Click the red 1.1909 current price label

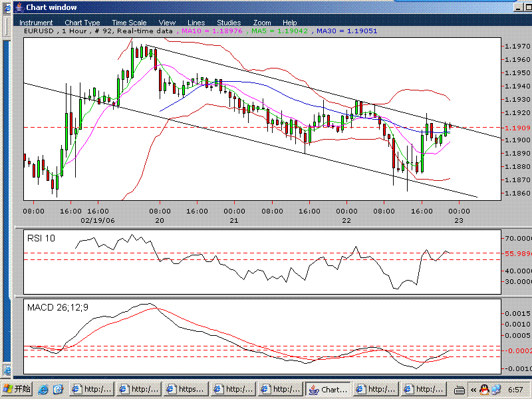coord(517,128)
